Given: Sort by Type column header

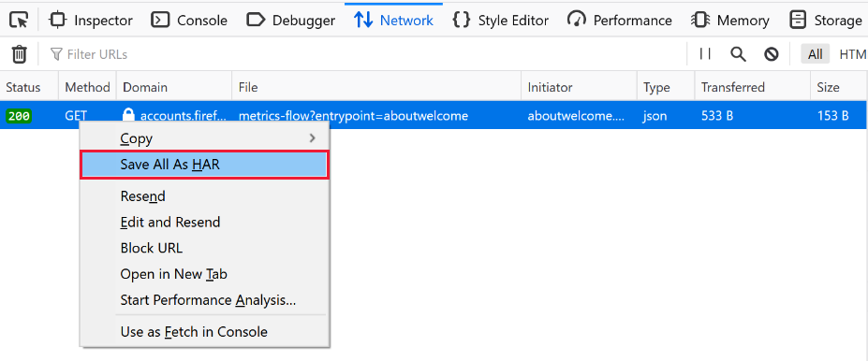Looking at the screenshot, I should (x=666, y=87).
